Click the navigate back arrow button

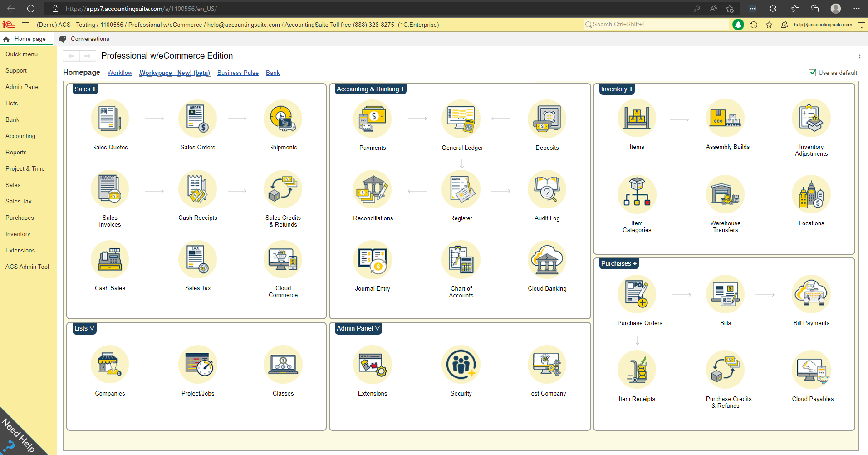[x=71, y=56]
